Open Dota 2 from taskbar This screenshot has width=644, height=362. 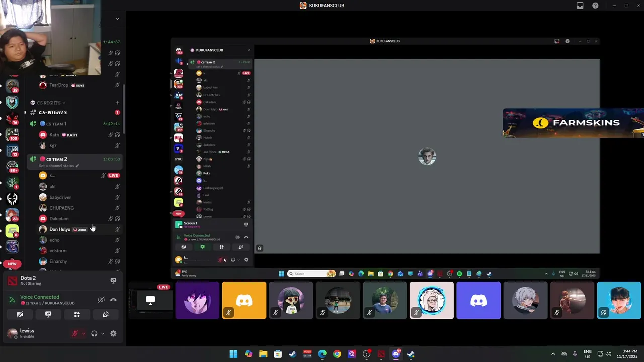381,354
